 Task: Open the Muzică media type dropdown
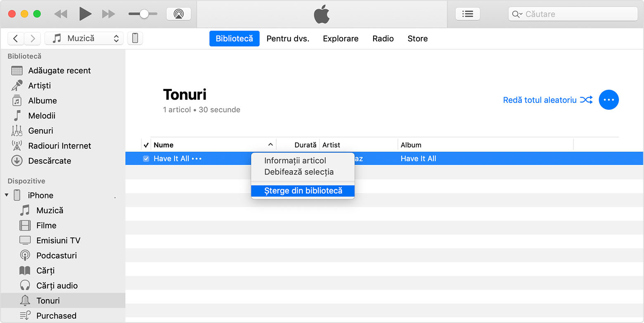tap(84, 38)
